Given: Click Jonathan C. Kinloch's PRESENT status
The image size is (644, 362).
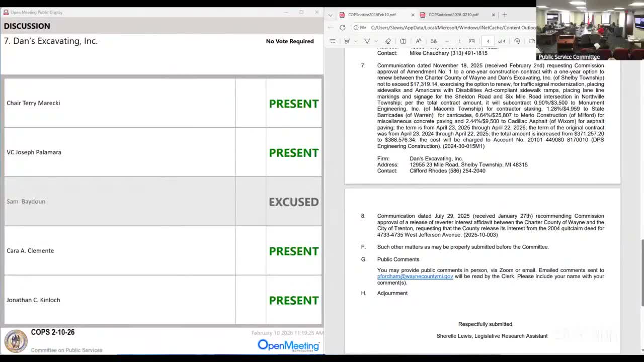Looking at the screenshot, I should (294, 301).
